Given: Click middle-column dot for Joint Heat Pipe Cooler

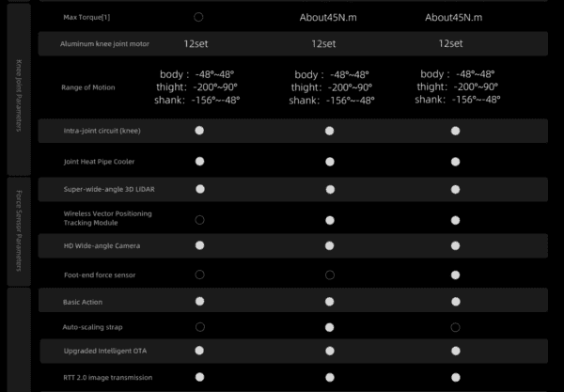Looking at the screenshot, I should click(x=329, y=161).
